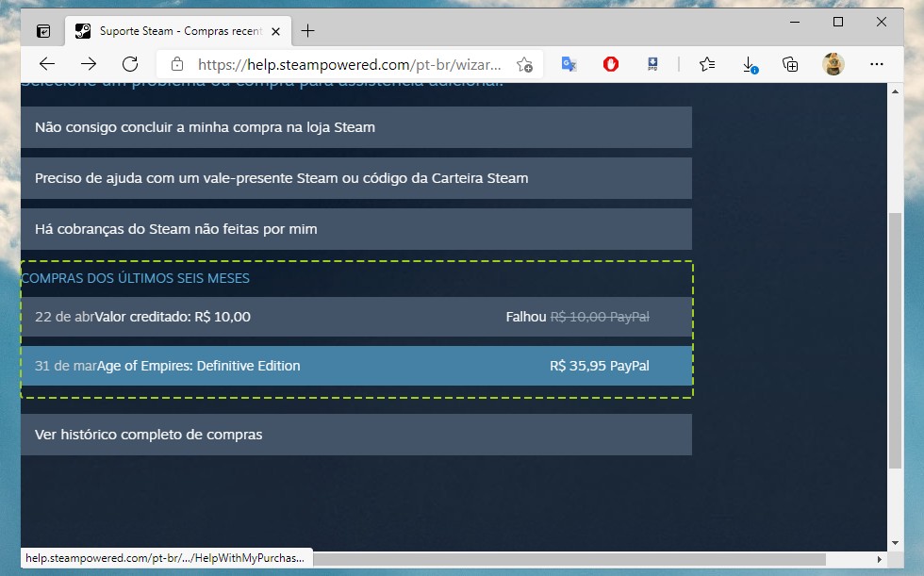Viewport: 924px width, 576px height.
Task: Open the Collections icon
Action: pyautogui.click(x=790, y=64)
